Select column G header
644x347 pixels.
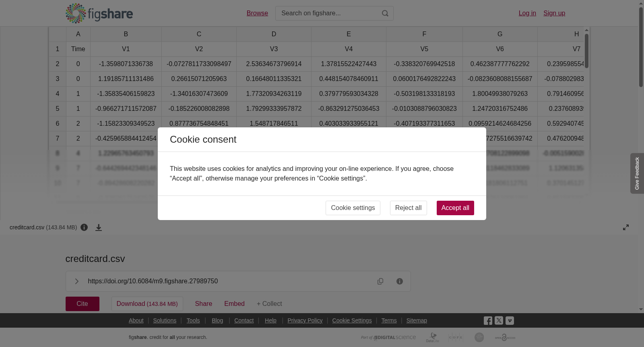[500, 34]
